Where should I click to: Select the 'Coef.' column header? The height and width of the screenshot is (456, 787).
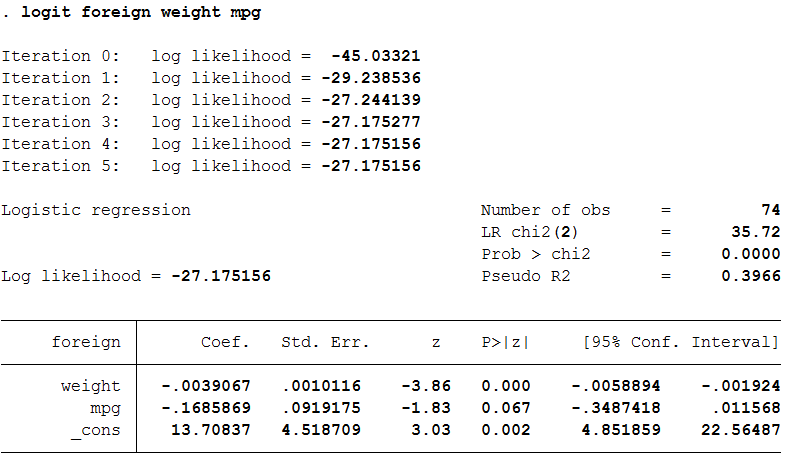tap(225, 342)
